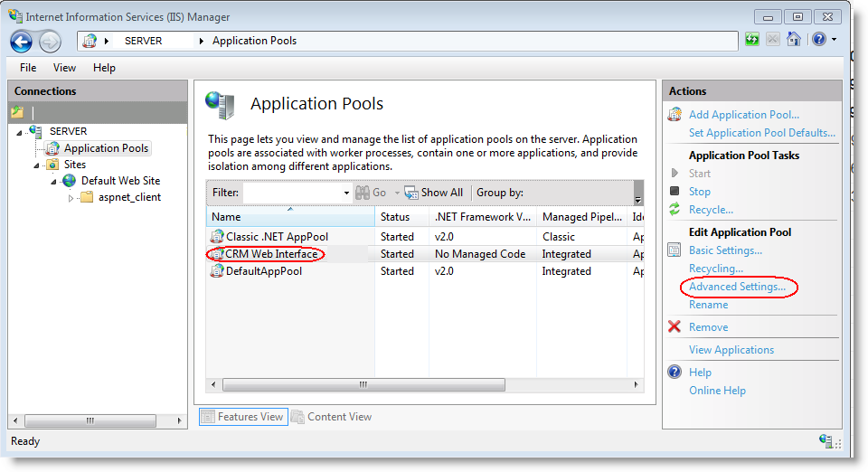The image size is (868, 472).
Task: Click the Recycle green arrows icon
Action: coord(675,210)
